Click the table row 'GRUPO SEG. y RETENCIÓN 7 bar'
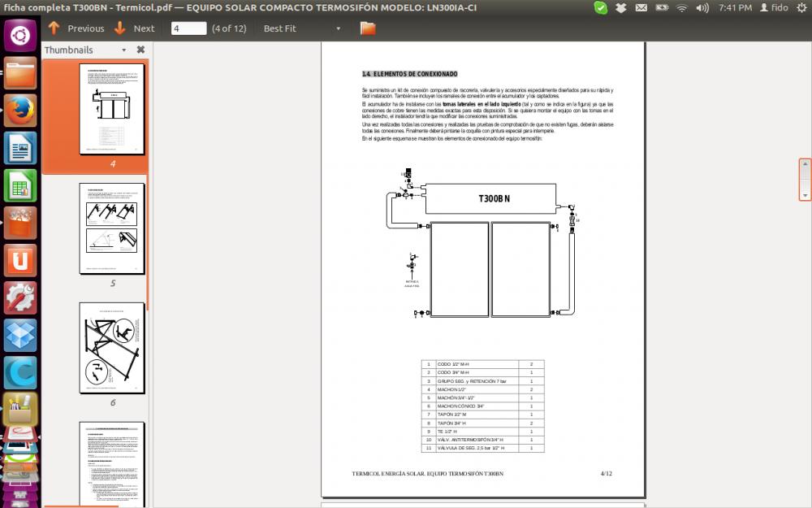Screen dimensions: 812x508 coord(482,381)
